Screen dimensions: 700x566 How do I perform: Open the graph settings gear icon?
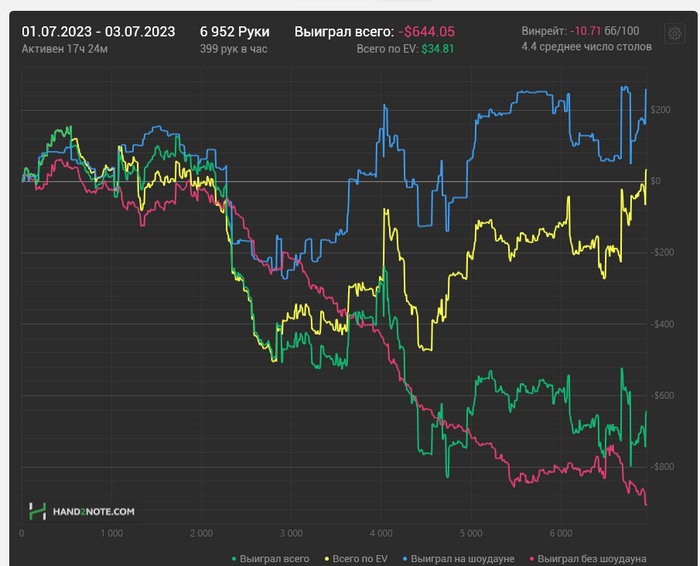pyautogui.click(x=675, y=33)
